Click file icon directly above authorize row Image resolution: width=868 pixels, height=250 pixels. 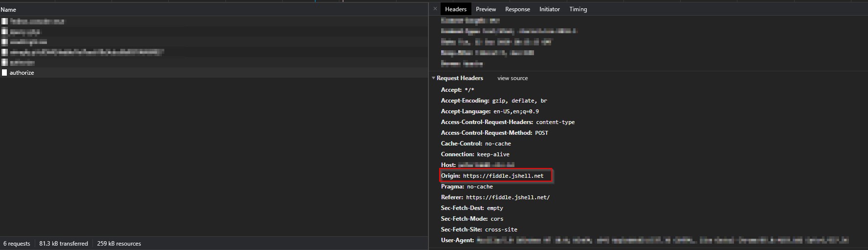click(x=4, y=62)
